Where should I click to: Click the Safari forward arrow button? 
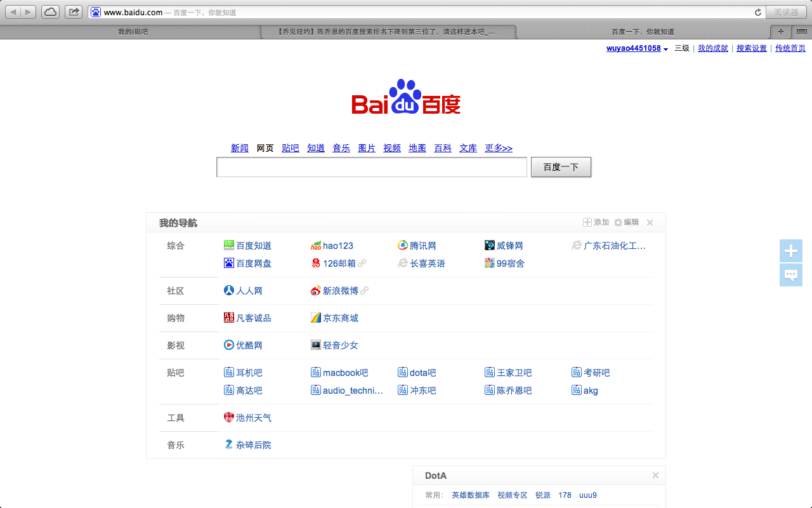[x=28, y=12]
